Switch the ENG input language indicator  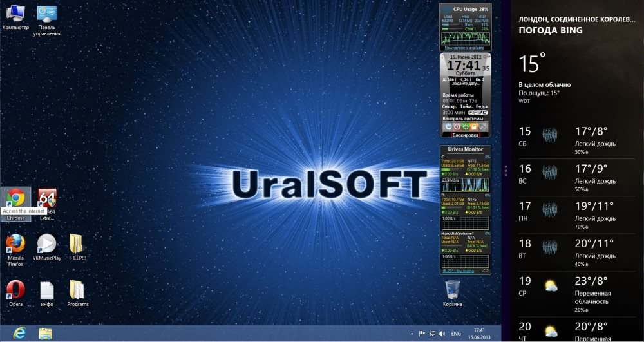tap(455, 334)
